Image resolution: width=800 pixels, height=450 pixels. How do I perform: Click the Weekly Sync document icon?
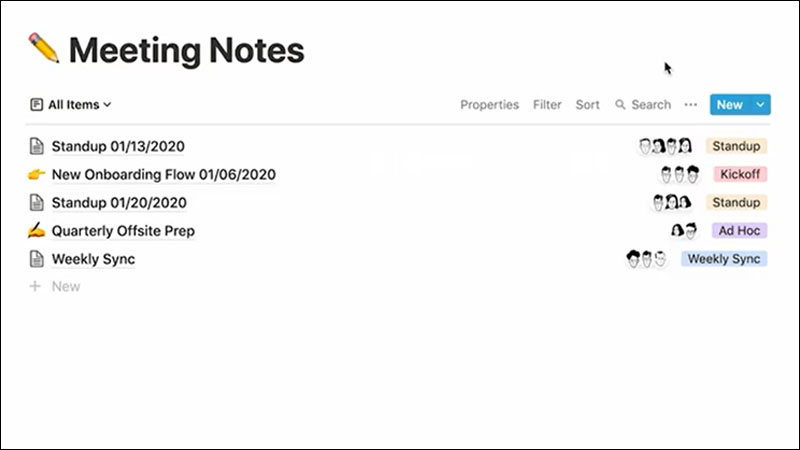37,259
